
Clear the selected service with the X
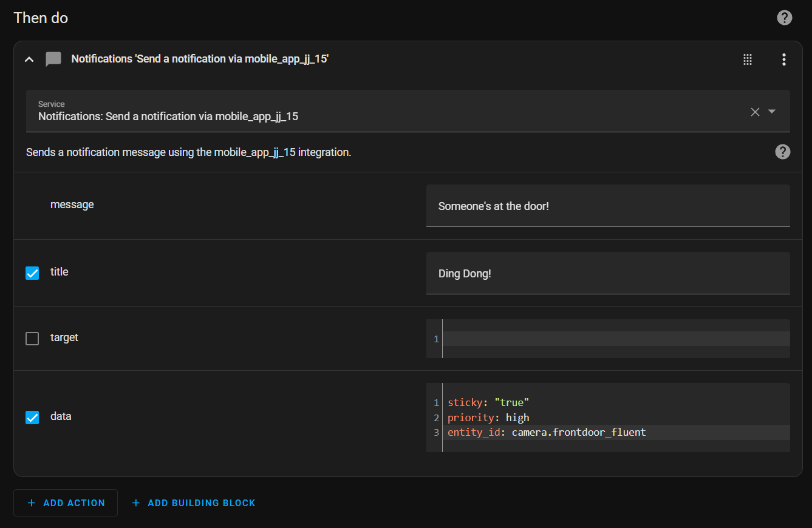(755, 112)
